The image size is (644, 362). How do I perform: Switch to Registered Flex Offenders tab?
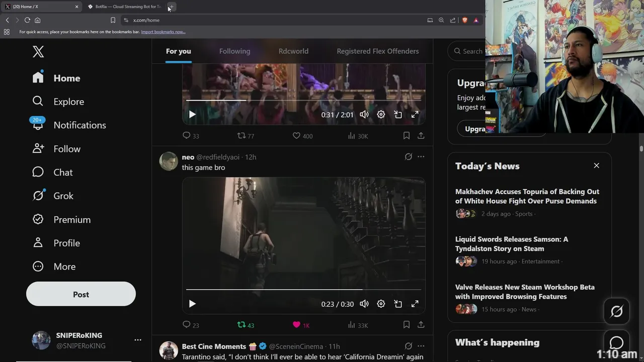point(378,51)
